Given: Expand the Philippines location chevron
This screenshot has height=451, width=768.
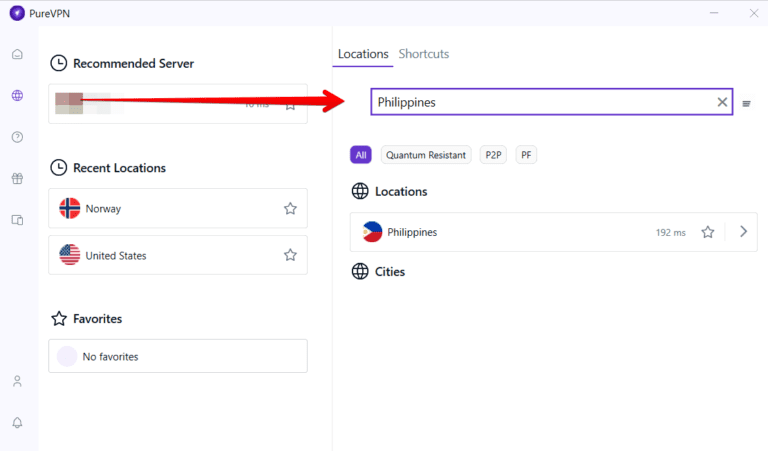Looking at the screenshot, I should pyautogui.click(x=743, y=232).
